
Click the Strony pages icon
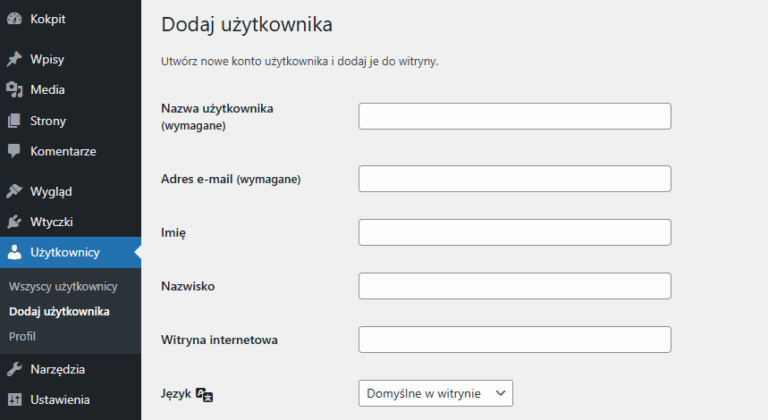14,121
